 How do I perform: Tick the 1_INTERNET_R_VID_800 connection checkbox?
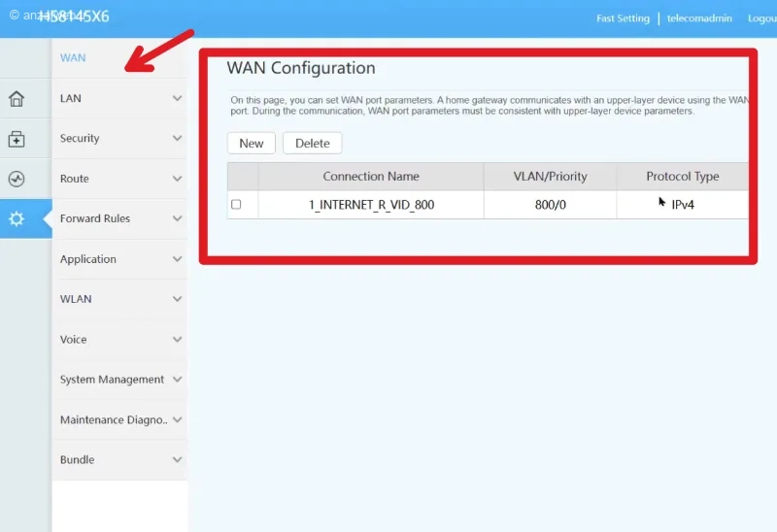(x=236, y=204)
